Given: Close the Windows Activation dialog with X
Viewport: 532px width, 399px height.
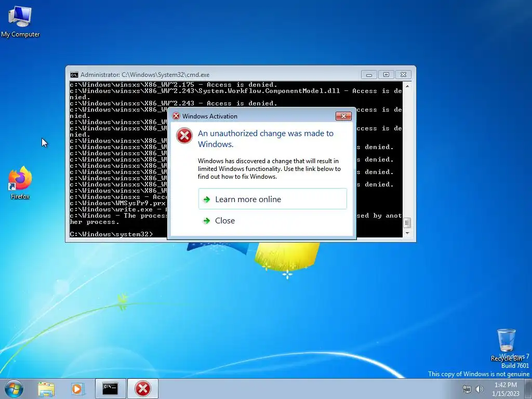Looking at the screenshot, I should point(343,116).
